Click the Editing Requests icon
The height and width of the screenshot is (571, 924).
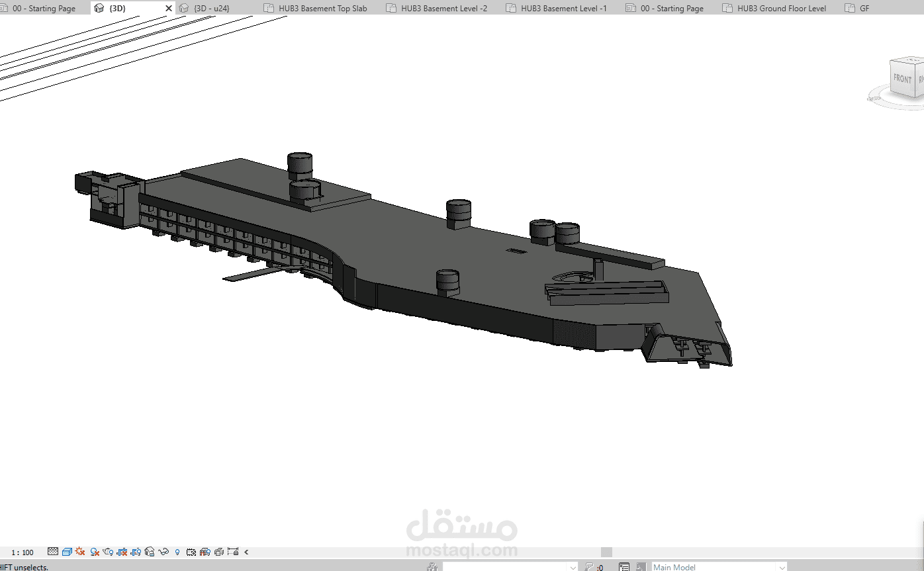[x=589, y=567]
